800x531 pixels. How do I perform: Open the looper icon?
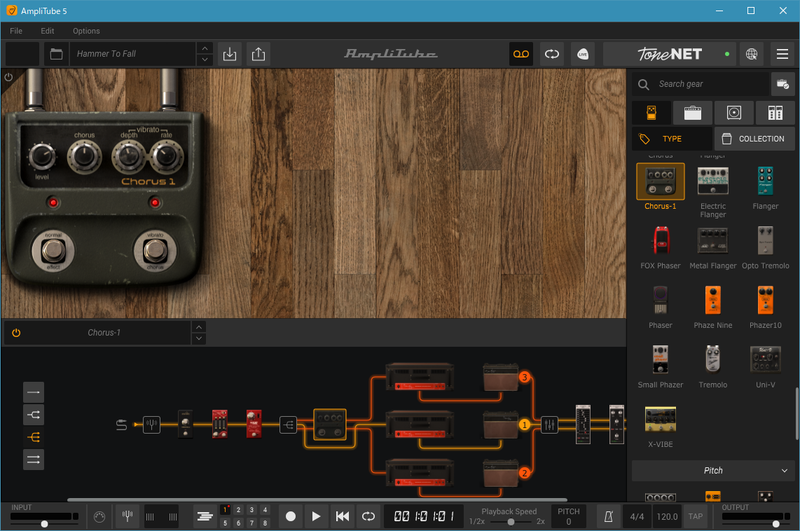click(552, 54)
